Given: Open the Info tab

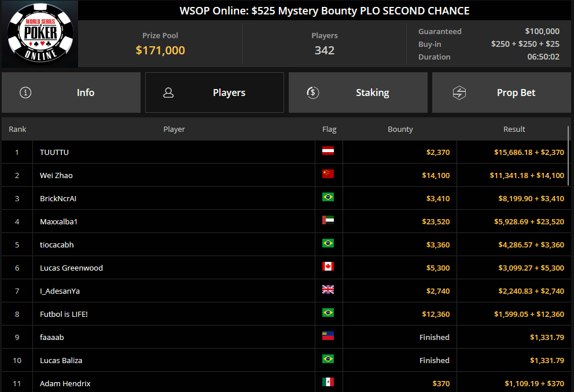Looking at the screenshot, I should (x=71, y=93).
